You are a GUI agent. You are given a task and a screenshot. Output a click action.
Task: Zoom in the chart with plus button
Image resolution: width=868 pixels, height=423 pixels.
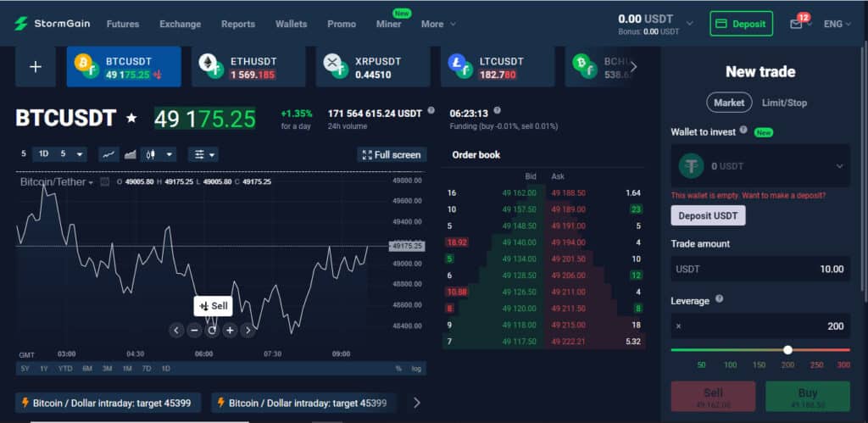(x=231, y=331)
